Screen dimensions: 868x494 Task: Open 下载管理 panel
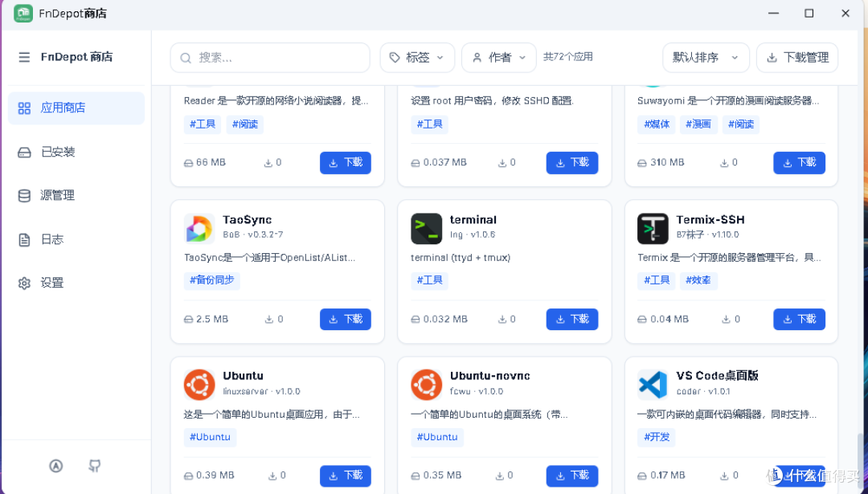[x=797, y=58]
